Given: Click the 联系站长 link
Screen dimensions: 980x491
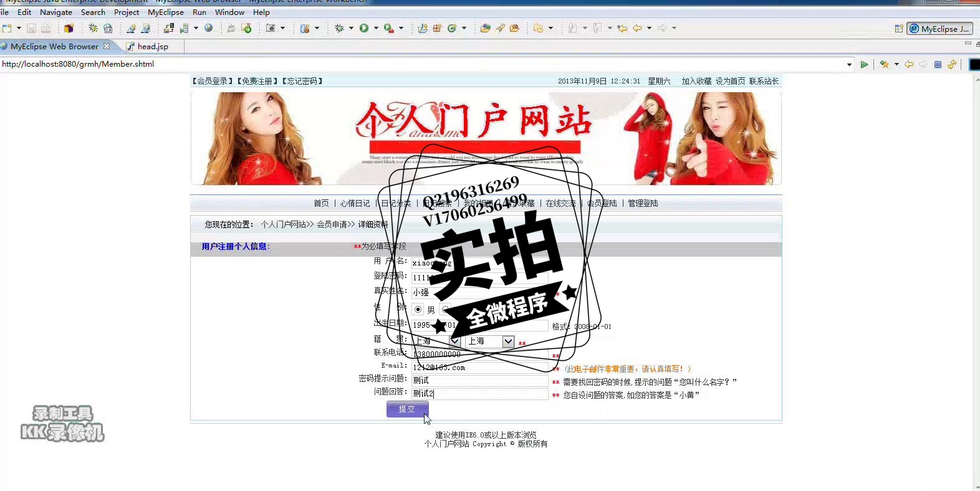Looking at the screenshot, I should point(764,81).
